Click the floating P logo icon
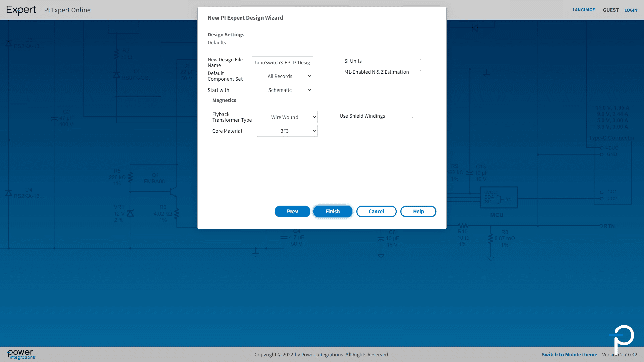 tap(622, 338)
